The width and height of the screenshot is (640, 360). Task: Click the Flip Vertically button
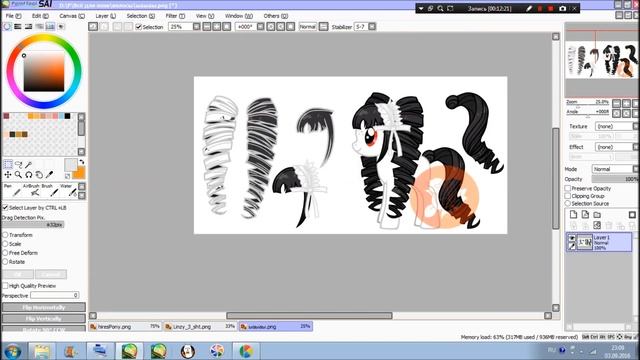tap(44, 319)
